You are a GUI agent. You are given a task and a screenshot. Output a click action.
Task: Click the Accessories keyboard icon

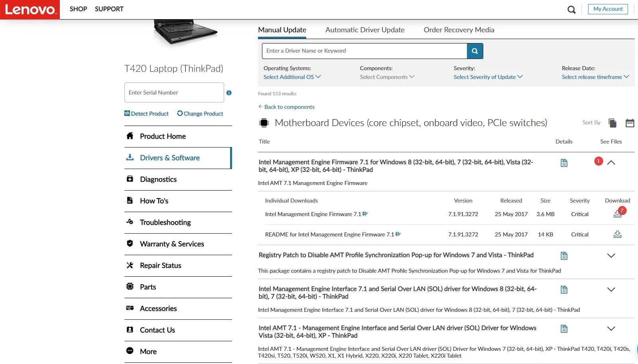click(x=130, y=308)
